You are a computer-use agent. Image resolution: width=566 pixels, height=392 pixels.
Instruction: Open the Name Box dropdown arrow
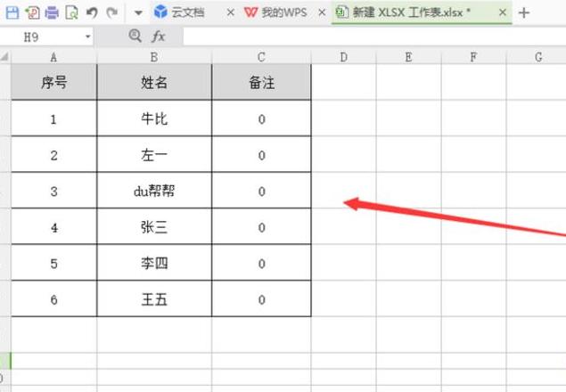click(x=87, y=37)
